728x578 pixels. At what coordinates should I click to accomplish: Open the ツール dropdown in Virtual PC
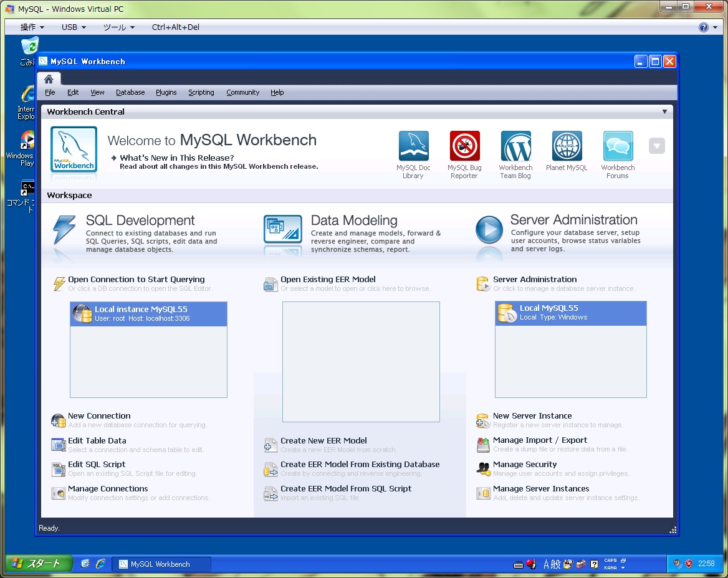(119, 27)
